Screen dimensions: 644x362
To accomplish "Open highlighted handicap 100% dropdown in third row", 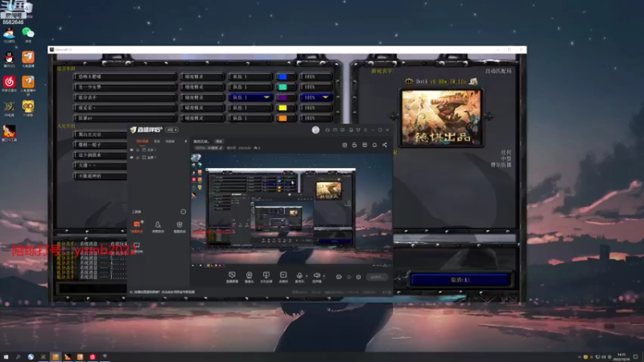I will click(x=316, y=97).
